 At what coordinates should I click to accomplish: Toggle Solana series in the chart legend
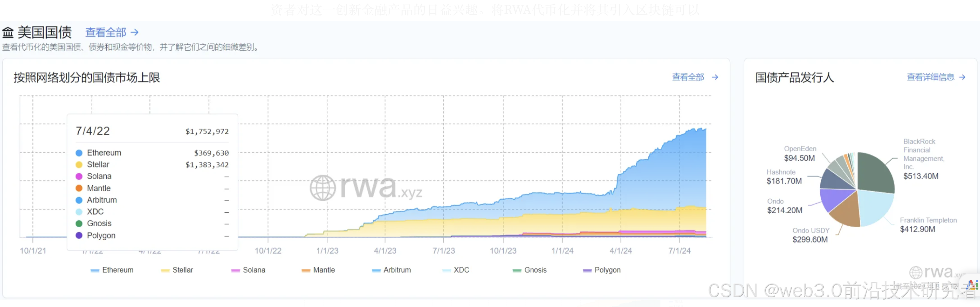[x=248, y=270]
